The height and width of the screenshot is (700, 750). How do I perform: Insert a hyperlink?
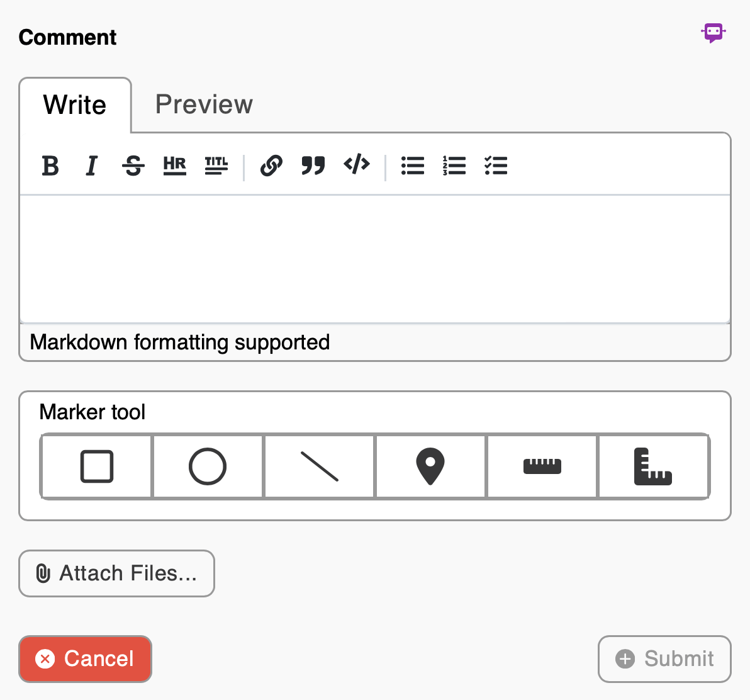[271, 166]
